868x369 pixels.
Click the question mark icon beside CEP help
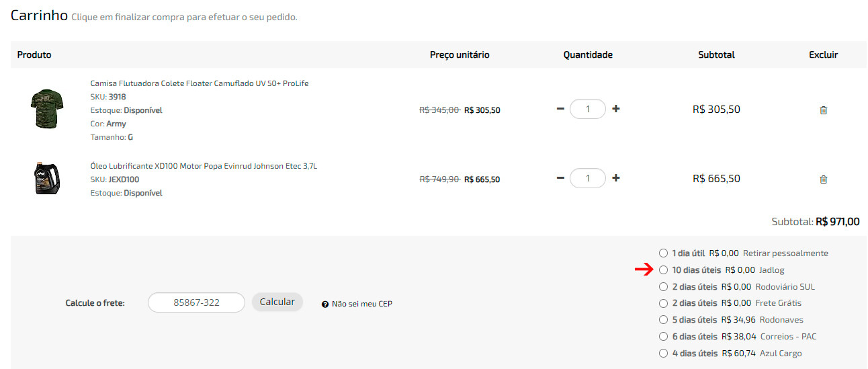(x=325, y=304)
